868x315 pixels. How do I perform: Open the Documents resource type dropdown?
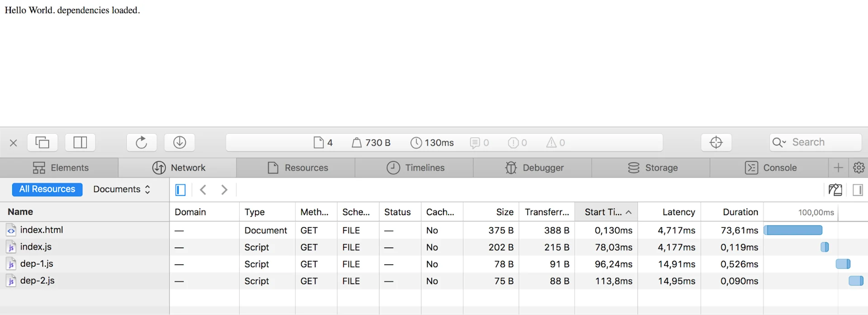pyautogui.click(x=122, y=189)
